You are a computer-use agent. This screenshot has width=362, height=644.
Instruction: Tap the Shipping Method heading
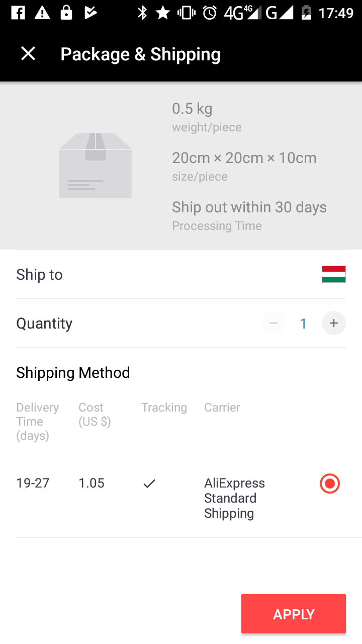pyautogui.click(x=73, y=372)
